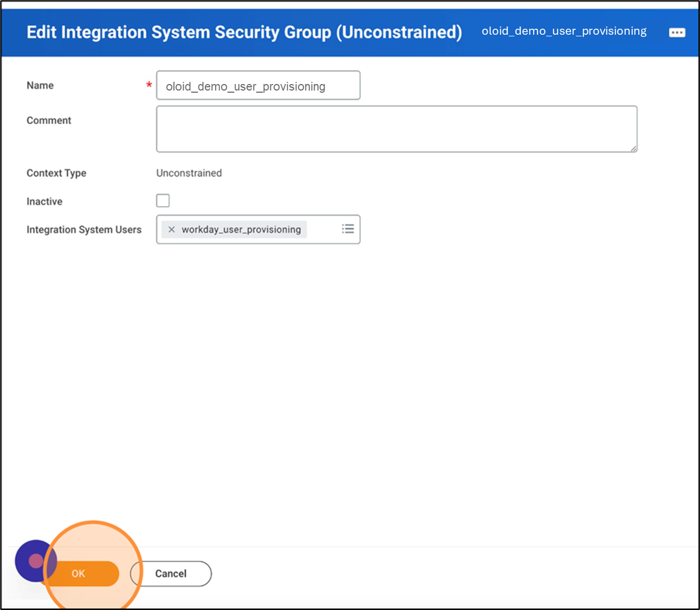The width and height of the screenshot is (700, 610).
Task: Click inside the Comment text area
Action: click(397, 129)
